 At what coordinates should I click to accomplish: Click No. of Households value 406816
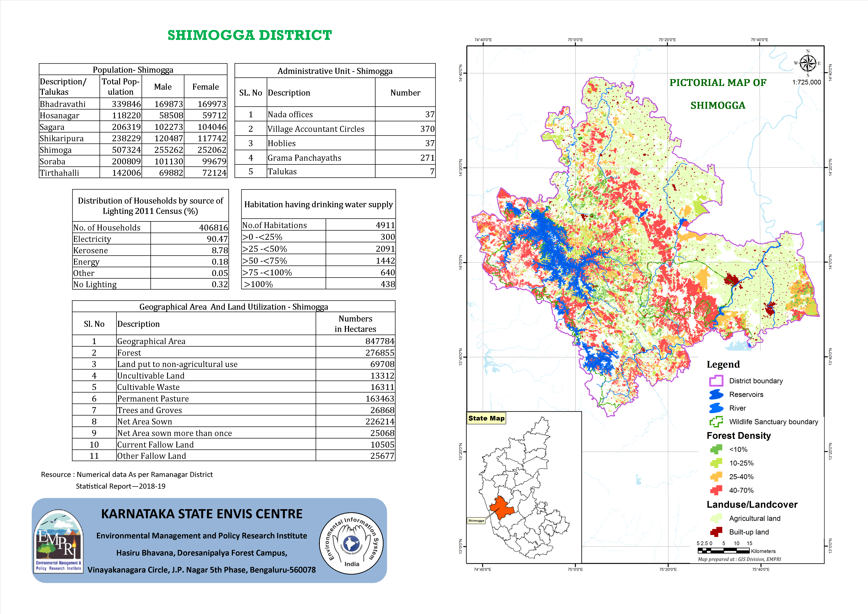(214, 228)
